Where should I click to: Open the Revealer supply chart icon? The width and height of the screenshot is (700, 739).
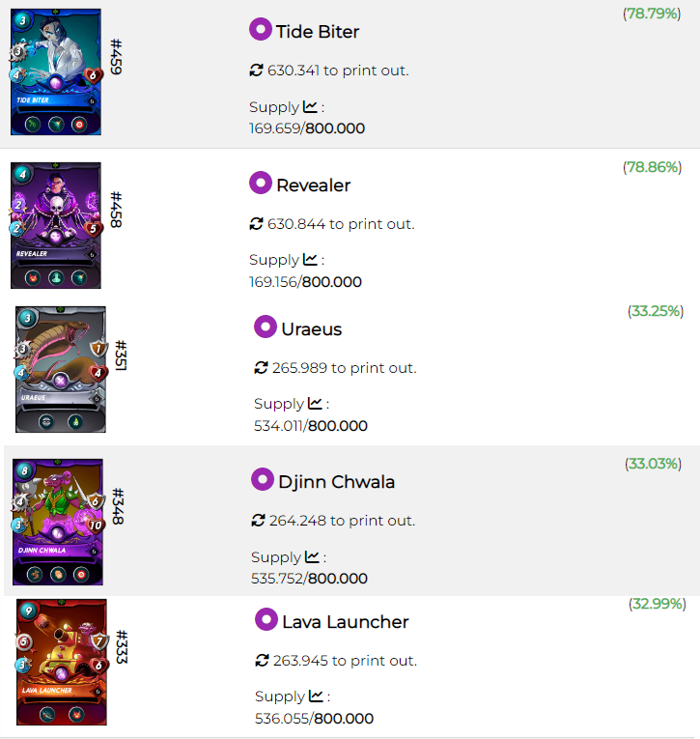click(x=310, y=260)
